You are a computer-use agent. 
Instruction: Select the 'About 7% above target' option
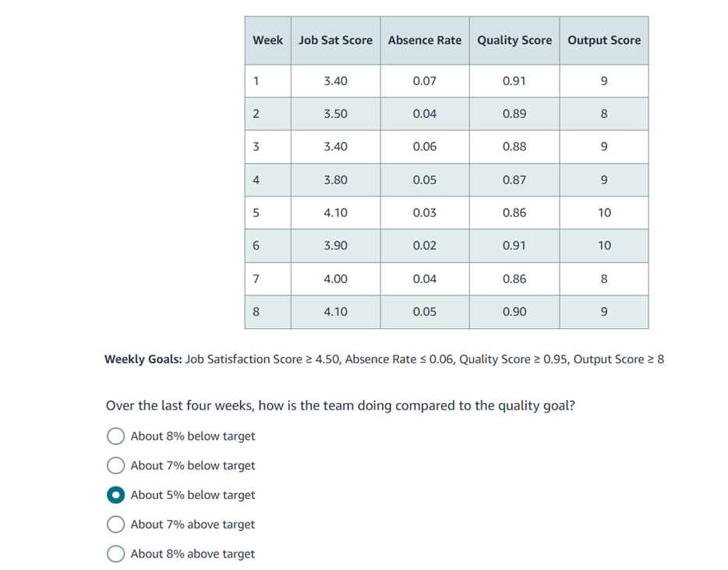click(x=115, y=524)
